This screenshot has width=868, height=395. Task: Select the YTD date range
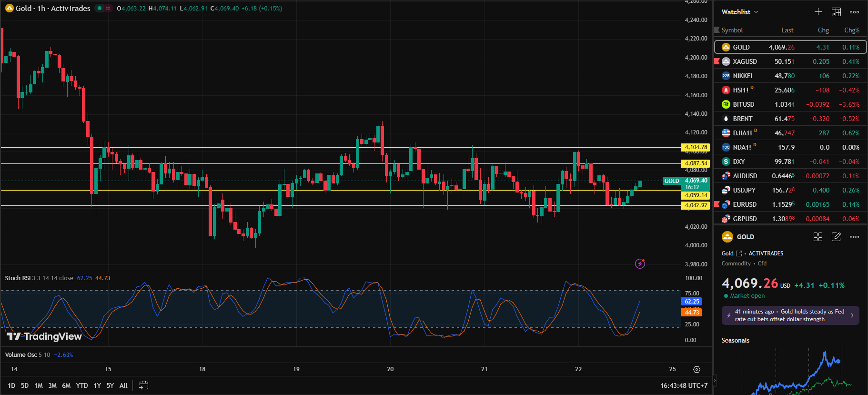tap(82, 385)
